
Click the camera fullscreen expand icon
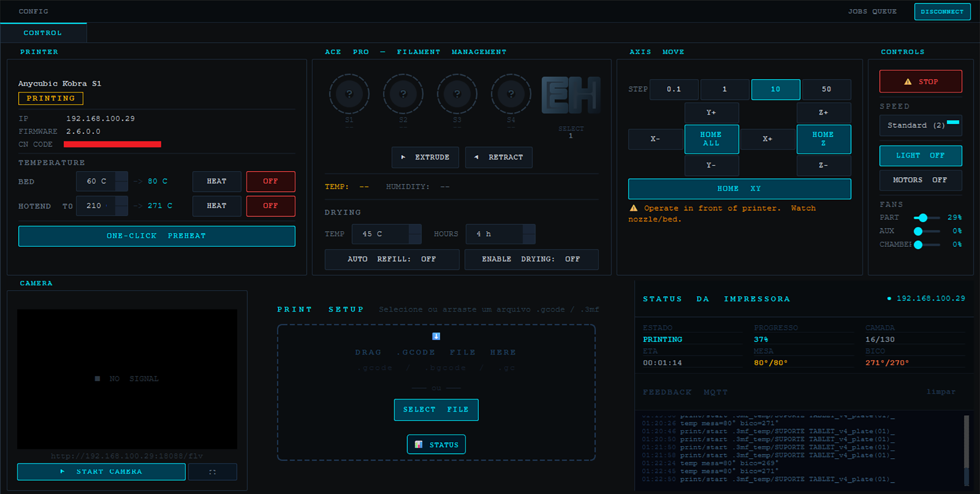pyautogui.click(x=212, y=472)
